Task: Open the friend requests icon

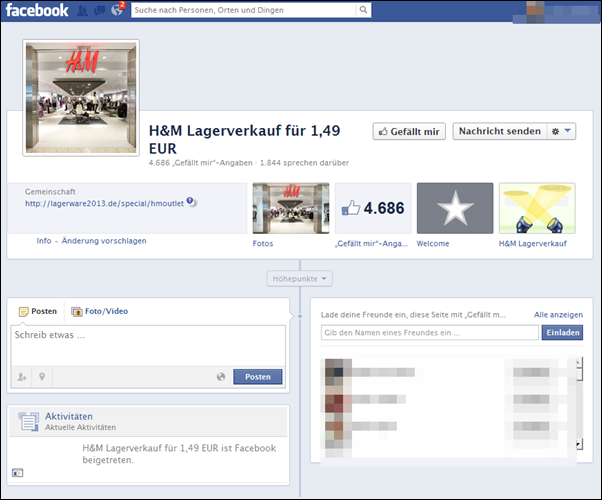Action: pos(82,11)
